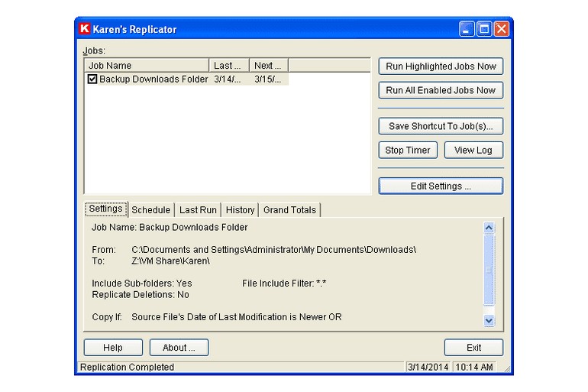Maximize the Karen's Replicator window
This screenshot has width=588, height=392.
point(483,29)
